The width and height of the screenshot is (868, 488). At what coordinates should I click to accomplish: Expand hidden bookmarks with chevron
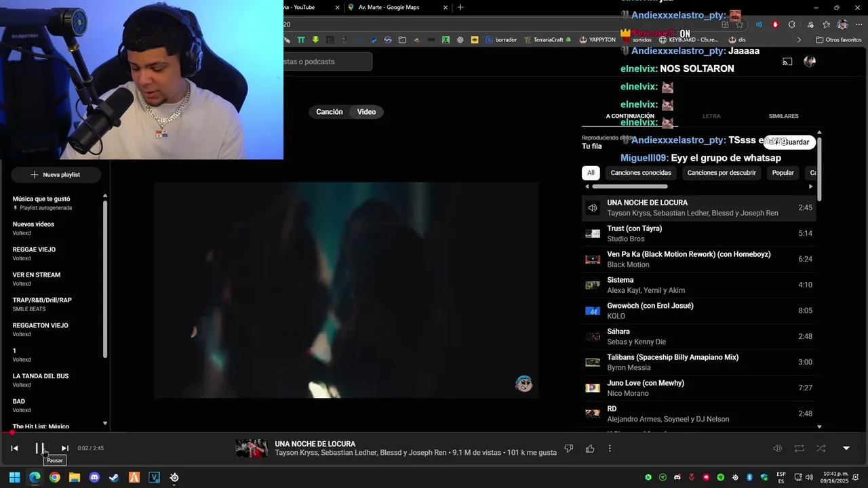(799, 40)
